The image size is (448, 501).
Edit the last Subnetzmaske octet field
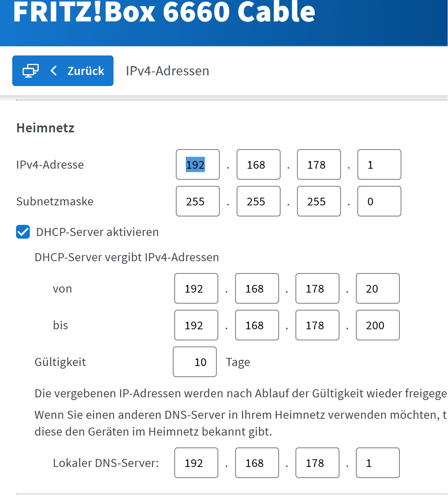tap(379, 202)
